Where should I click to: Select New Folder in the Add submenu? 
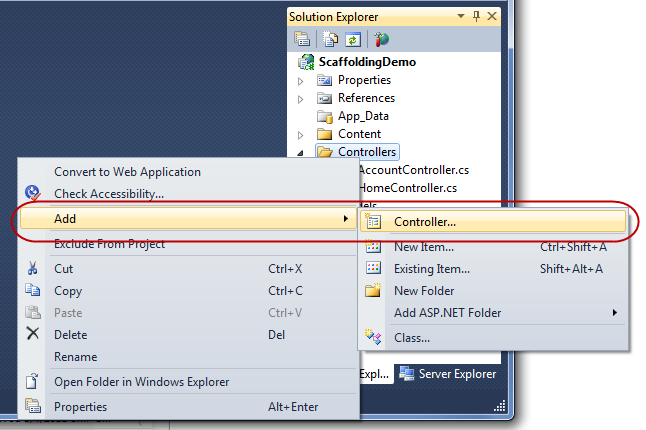[493, 291]
